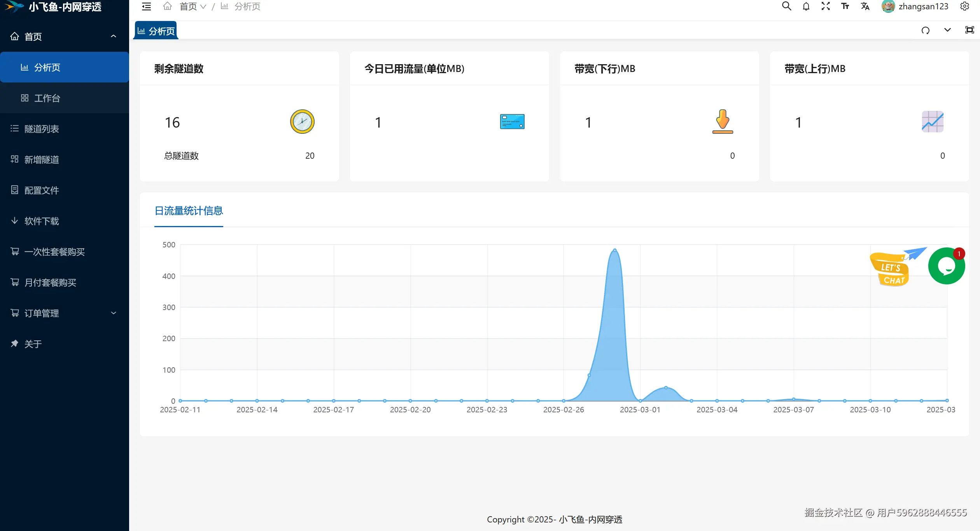
Task: Open 工作台 menu item
Action: point(47,98)
